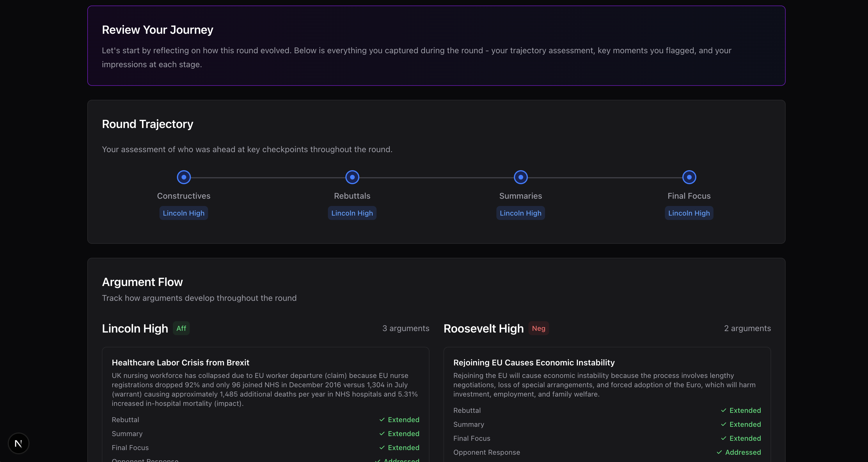
Task: Click Lincoln High badge under Final Focus
Action: pos(689,213)
